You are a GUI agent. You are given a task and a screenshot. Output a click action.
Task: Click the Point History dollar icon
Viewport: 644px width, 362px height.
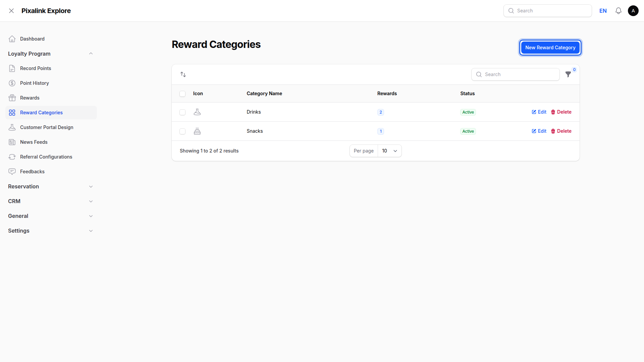click(12, 83)
